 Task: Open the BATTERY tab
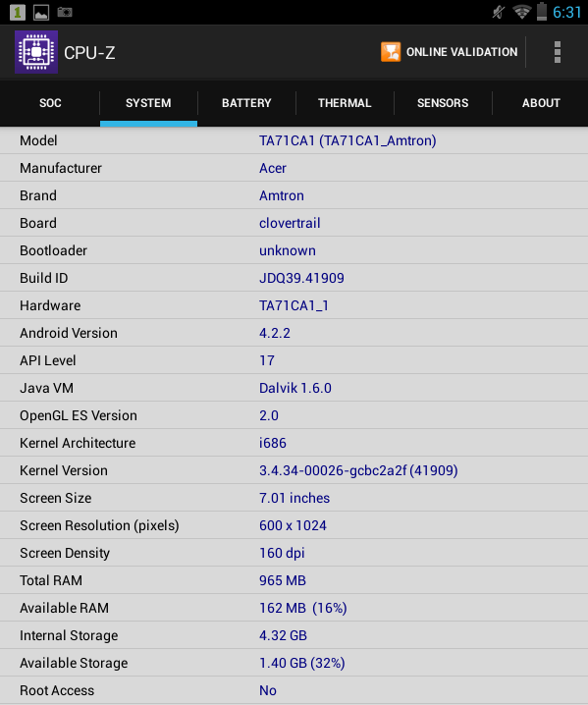[x=246, y=103]
